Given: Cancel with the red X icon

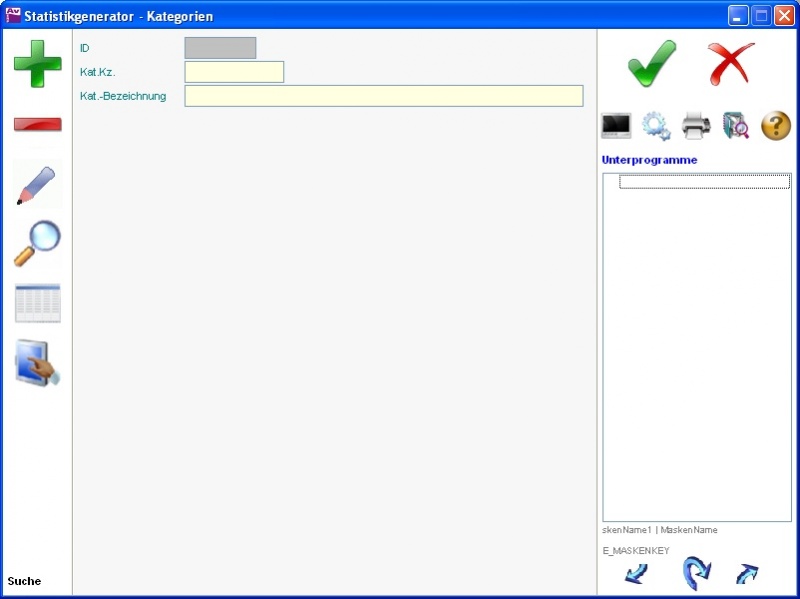Looking at the screenshot, I should (x=731, y=64).
